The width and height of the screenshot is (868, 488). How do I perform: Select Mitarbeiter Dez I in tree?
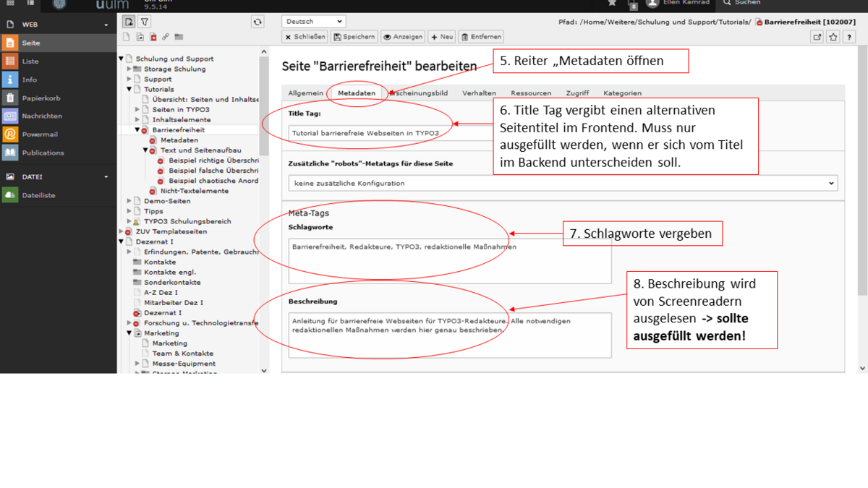(x=174, y=302)
